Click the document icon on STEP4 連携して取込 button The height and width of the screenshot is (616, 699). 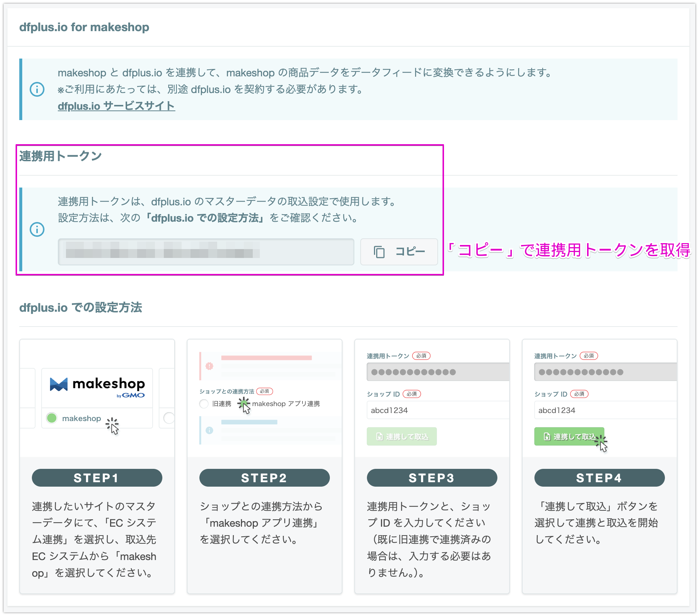pos(547,437)
